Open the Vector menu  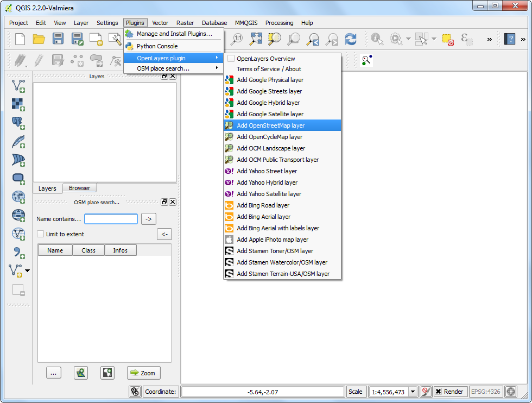(x=160, y=23)
